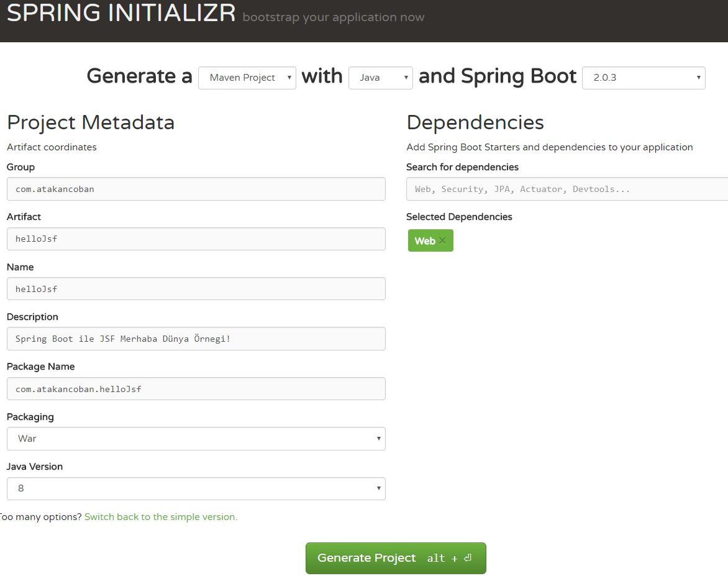Click the 'Java Version' label
The image size is (728, 576).
pyautogui.click(x=35, y=467)
